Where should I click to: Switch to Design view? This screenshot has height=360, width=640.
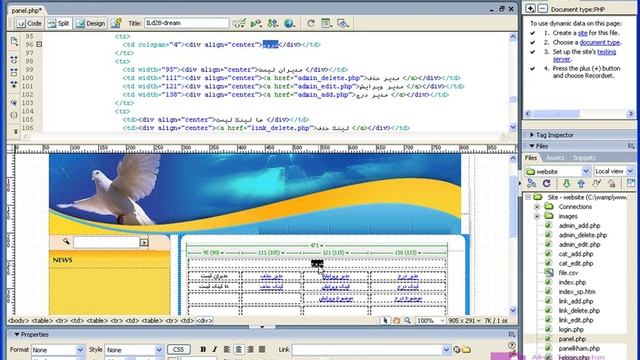click(90, 23)
